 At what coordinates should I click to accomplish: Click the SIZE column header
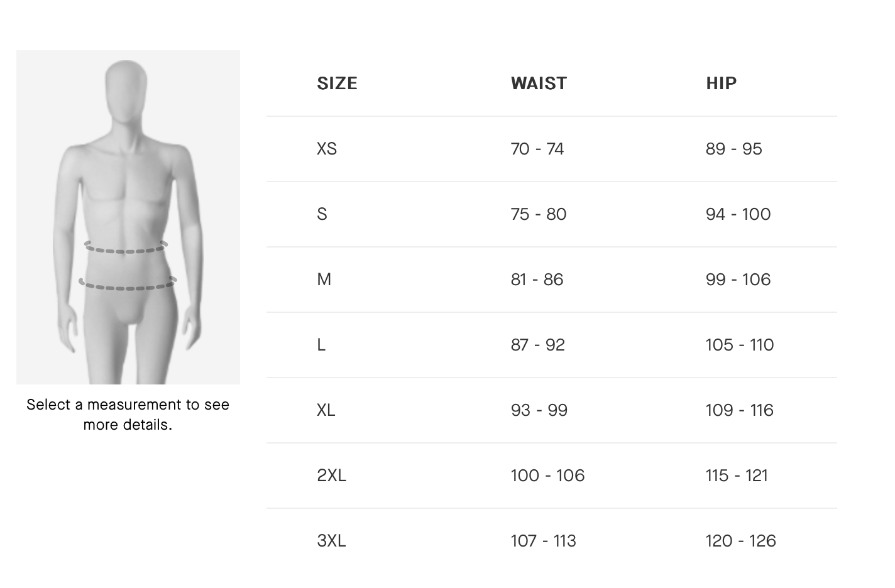point(337,84)
